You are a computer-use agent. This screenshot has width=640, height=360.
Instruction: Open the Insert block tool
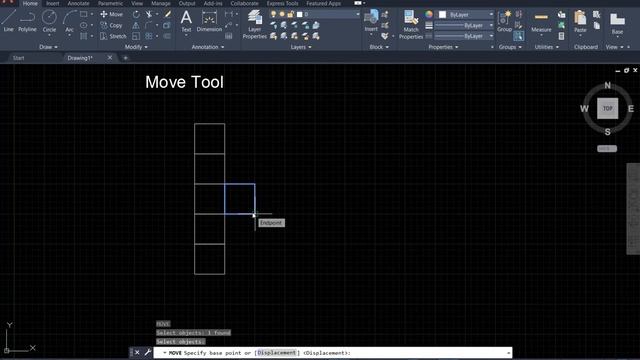(371, 21)
